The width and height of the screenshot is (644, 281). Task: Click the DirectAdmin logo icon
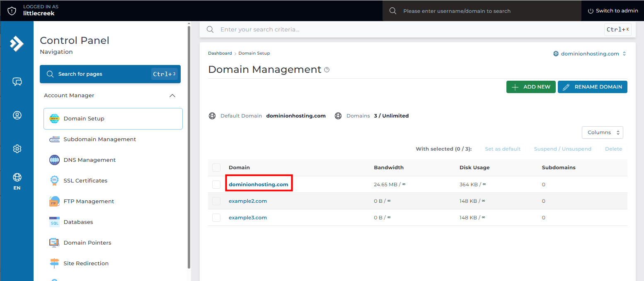click(17, 43)
